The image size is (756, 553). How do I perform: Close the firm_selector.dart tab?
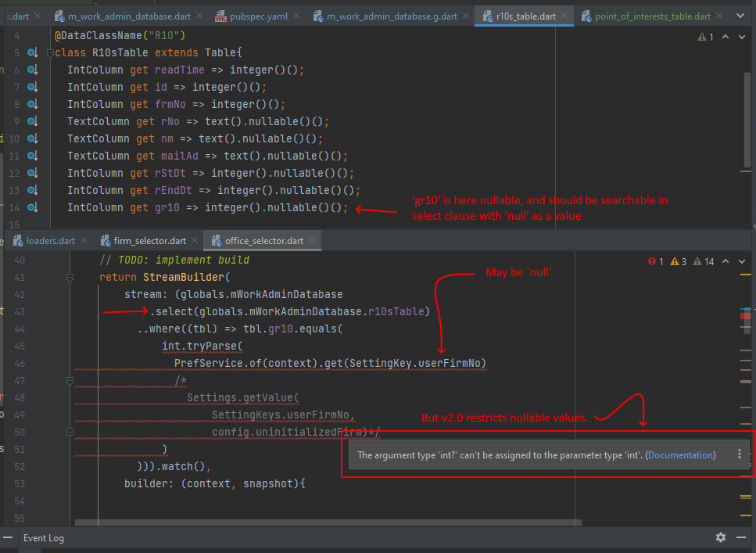(x=195, y=240)
